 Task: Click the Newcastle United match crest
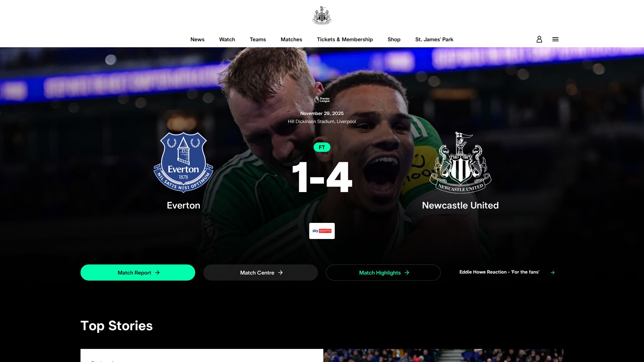[461, 163]
